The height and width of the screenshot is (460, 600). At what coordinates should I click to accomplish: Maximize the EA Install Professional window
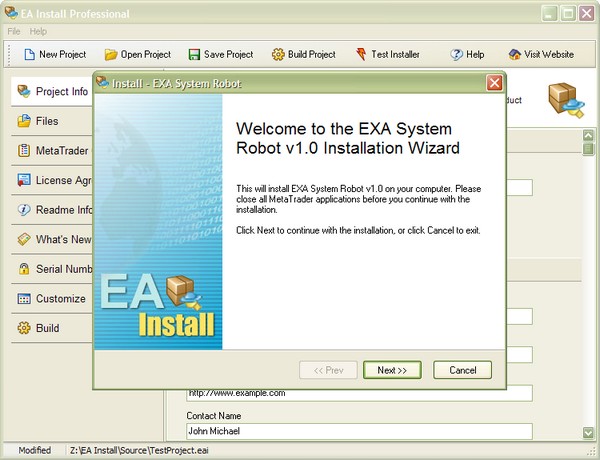(x=568, y=14)
